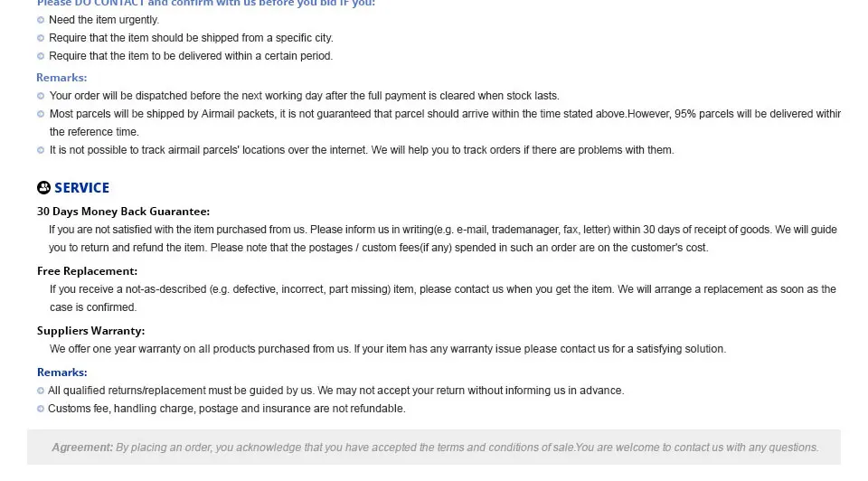Click the '30 Days Money Back Guarantee' heading
The width and height of the screenshot is (868, 481).
click(123, 212)
